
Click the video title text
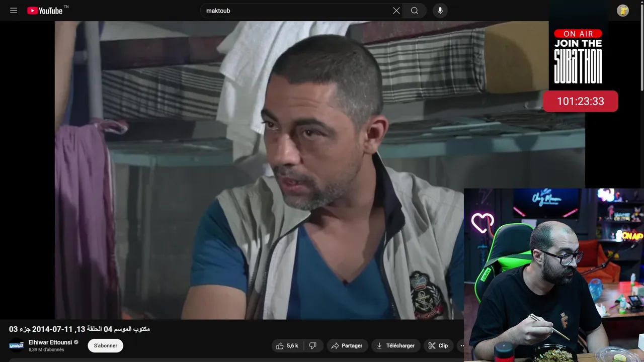(79, 329)
